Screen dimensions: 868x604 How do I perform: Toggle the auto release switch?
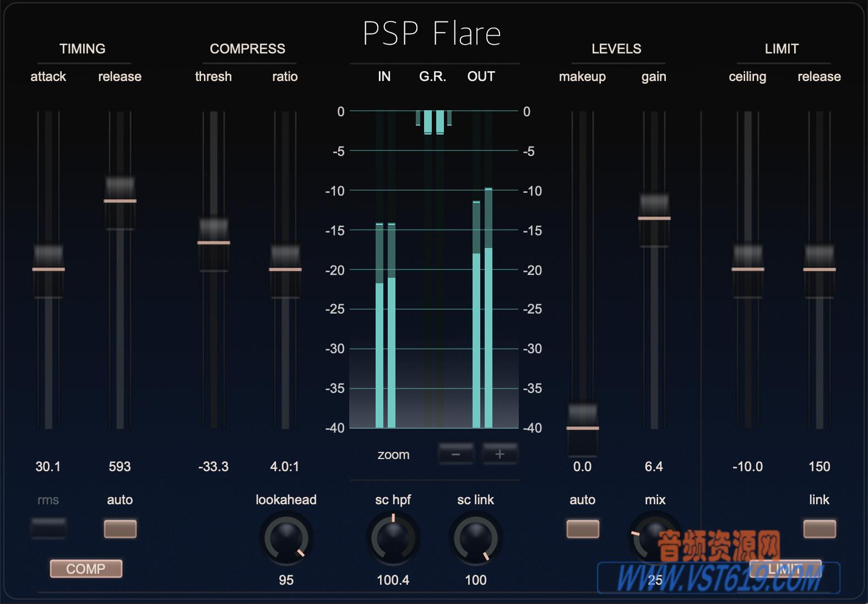[x=120, y=528]
